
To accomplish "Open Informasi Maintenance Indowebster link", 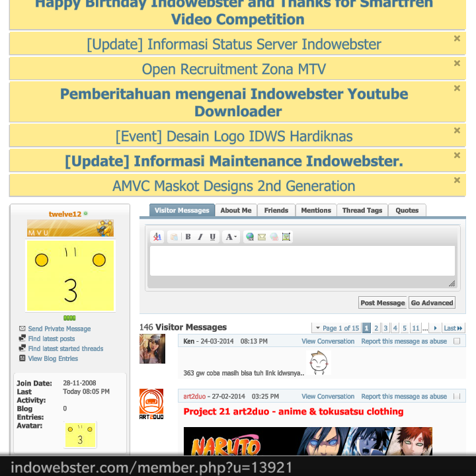I will pyautogui.click(x=234, y=161).
